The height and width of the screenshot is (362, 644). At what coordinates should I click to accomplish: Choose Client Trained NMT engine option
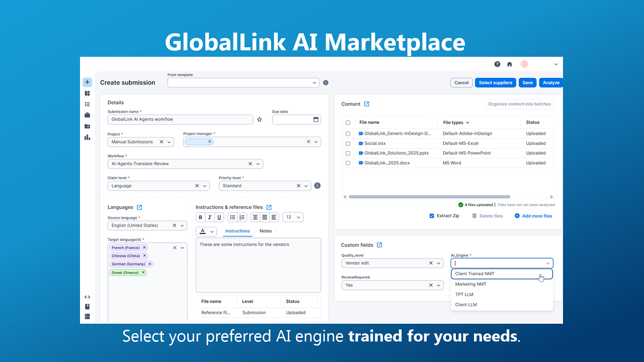(x=502, y=274)
